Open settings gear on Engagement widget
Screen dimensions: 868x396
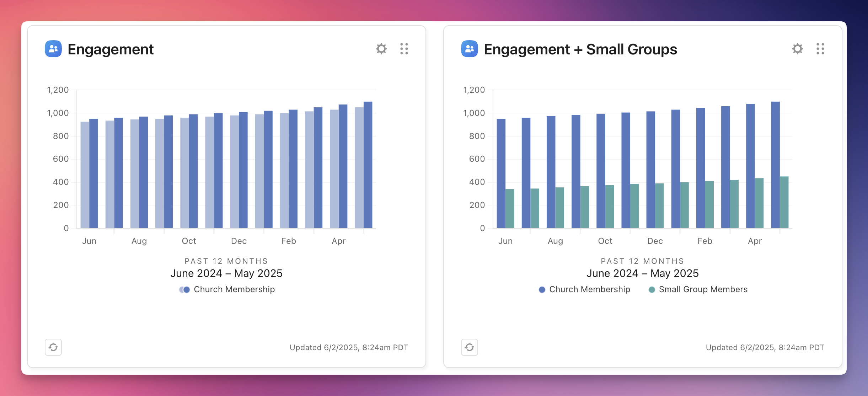click(381, 49)
